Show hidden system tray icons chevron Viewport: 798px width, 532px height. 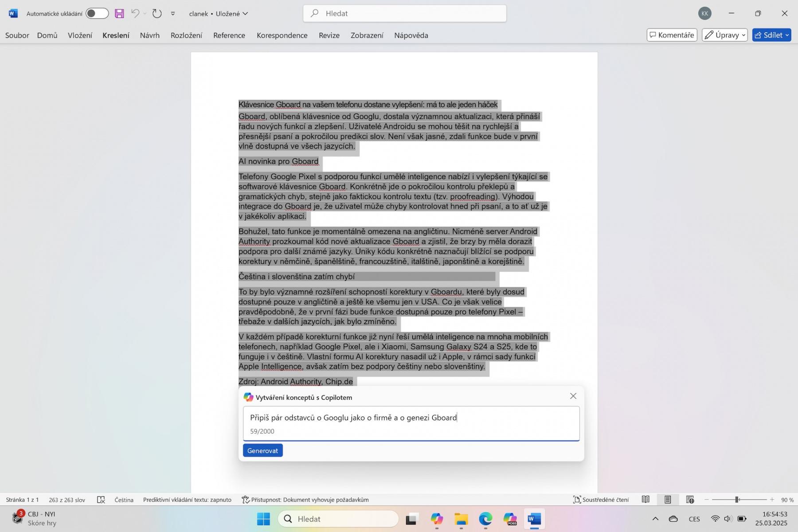[655, 519]
